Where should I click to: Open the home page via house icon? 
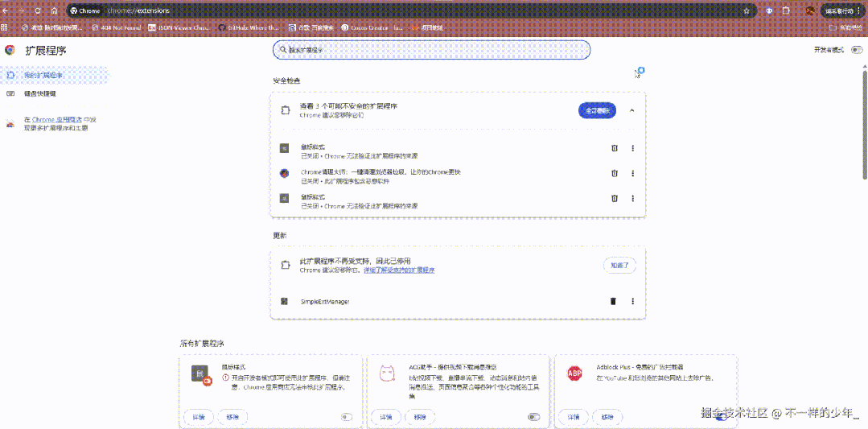[x=54, y=10]
